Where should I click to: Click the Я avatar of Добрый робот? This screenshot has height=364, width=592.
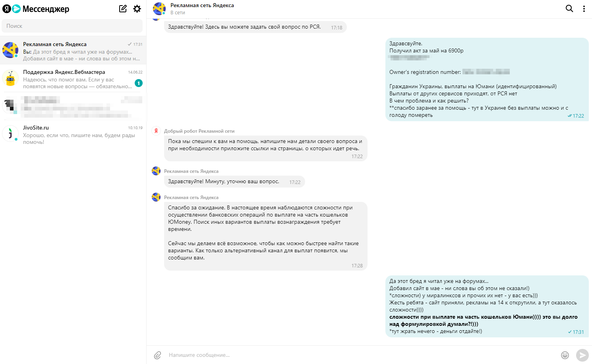tap(156, 131)
